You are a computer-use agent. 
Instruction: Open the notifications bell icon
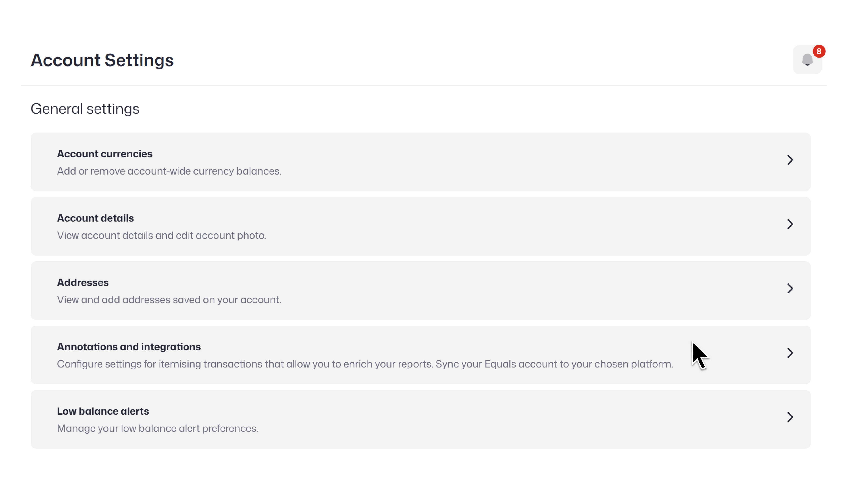click(x=807, y=60)
